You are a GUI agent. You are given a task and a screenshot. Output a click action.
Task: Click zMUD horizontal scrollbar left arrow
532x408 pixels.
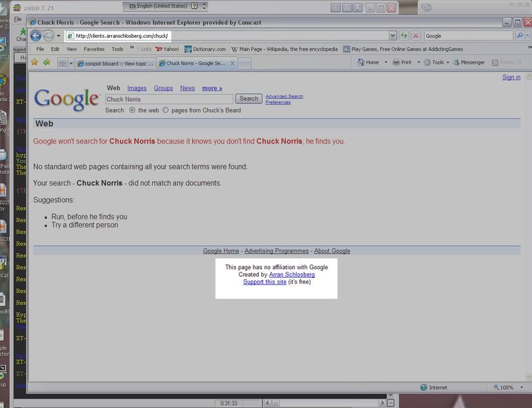[267, 403]
